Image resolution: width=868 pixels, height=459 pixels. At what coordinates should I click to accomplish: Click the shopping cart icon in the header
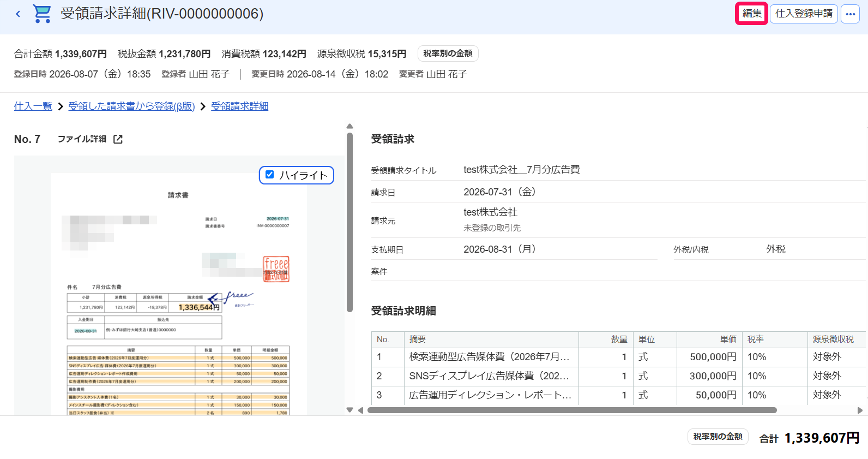pos(42,14)
